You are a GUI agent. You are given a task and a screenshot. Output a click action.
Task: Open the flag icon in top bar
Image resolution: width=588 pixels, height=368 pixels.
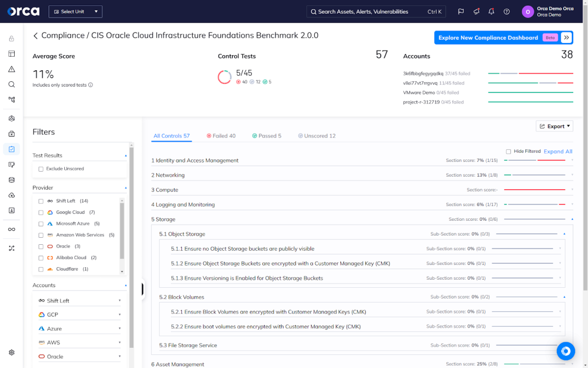point(461,11)
